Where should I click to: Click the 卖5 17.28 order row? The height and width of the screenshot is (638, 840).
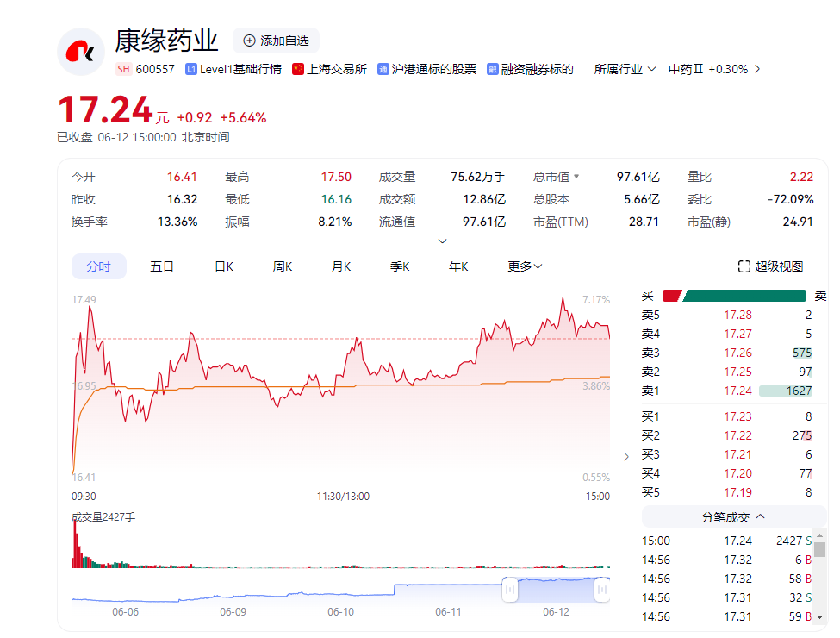(x=727, y=315)
